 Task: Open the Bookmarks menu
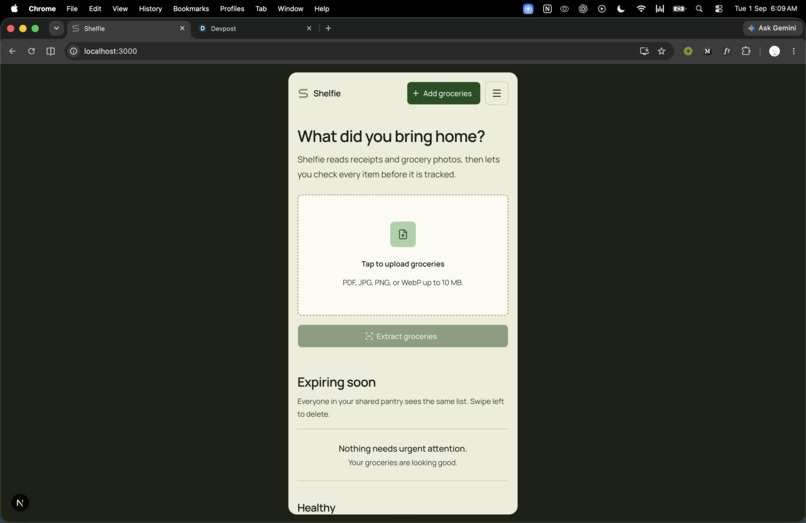coord(191,8)
